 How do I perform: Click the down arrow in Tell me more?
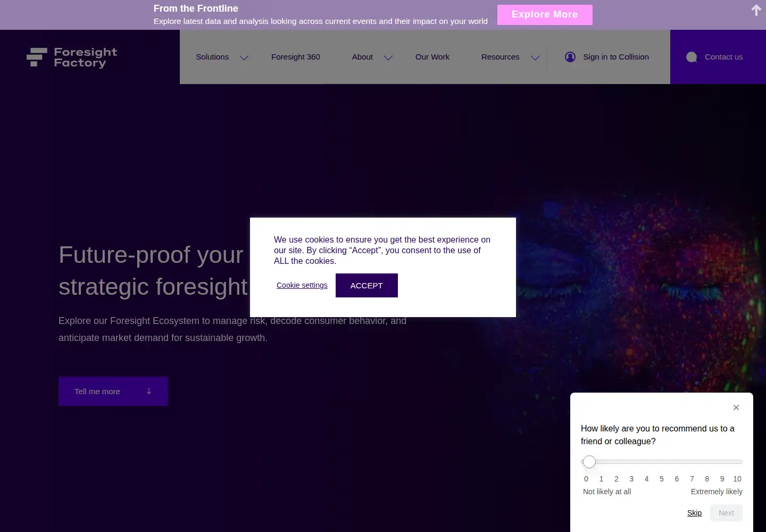149,391
